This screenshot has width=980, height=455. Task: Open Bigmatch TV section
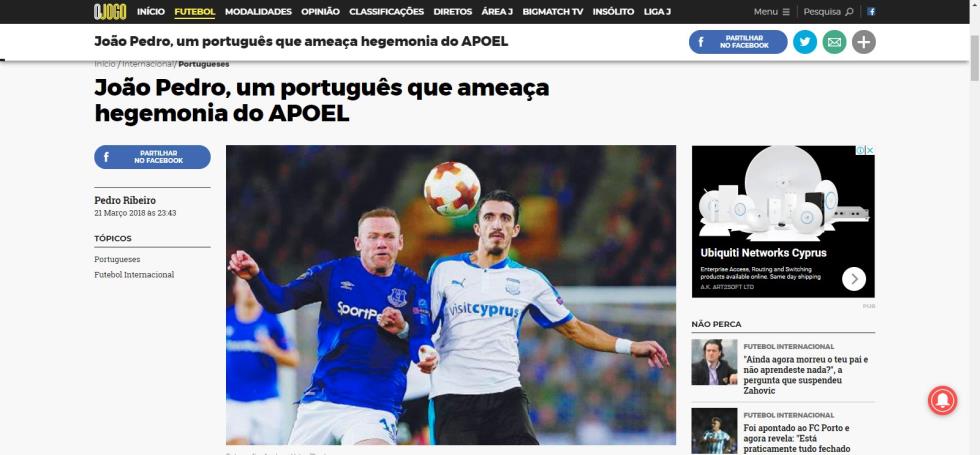(x=552, y=11)
